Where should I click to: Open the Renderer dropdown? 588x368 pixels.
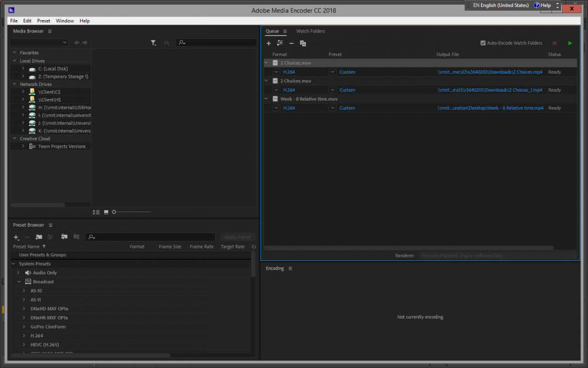coord(497,256)
